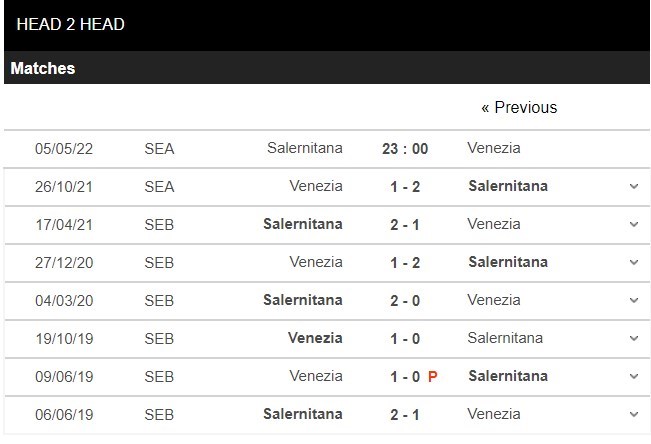Expand the 04/03/20 match chevron
Screen dimensions: 651x444
634,300
